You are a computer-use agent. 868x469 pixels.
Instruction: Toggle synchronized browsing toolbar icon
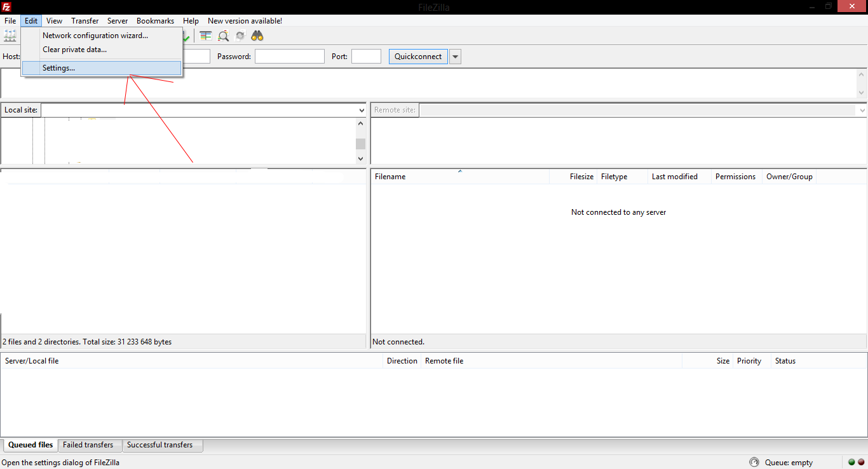240,36
